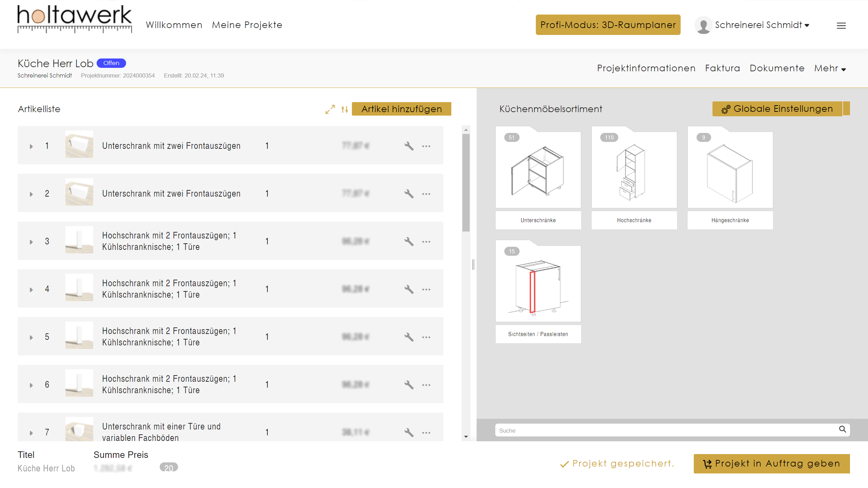Go to Meine Projekte
The width and height of the screenshot is (868, 488).
247,25
